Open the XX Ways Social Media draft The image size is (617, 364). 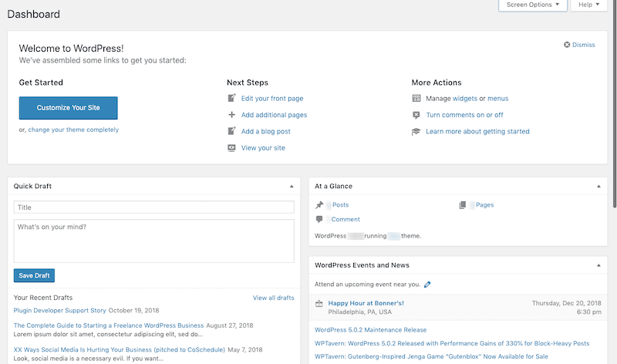[120, 349]
